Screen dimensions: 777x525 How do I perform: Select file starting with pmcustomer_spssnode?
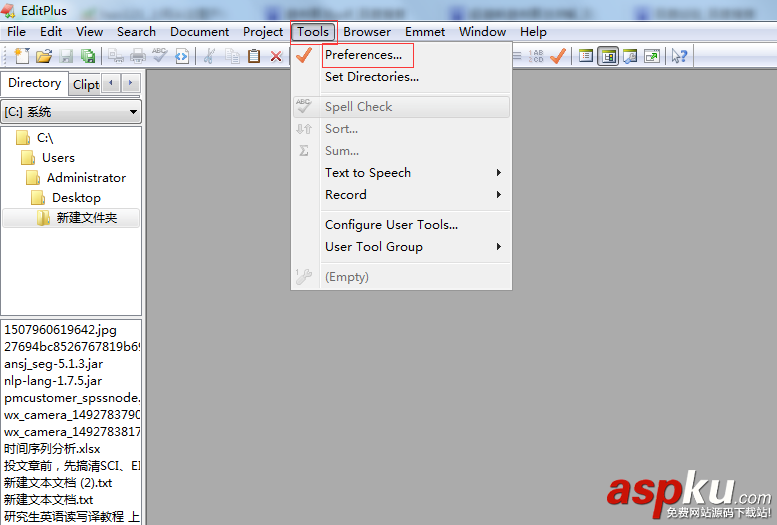(x=71, y=398)
